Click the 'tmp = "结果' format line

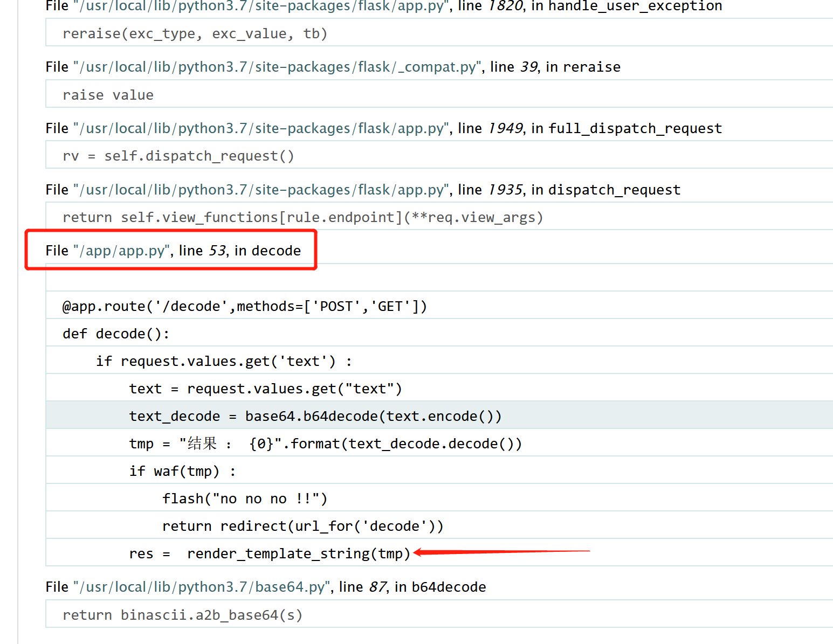439,444
